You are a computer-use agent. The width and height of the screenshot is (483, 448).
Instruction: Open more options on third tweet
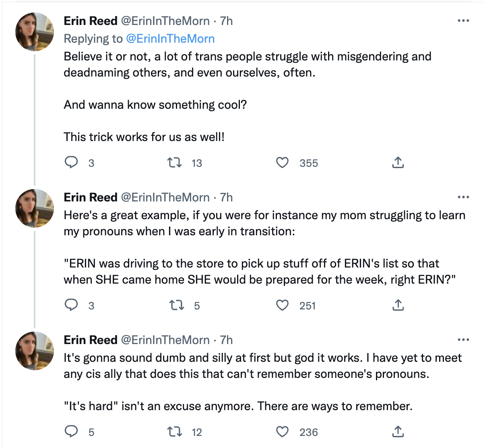[x=463, y=340]
